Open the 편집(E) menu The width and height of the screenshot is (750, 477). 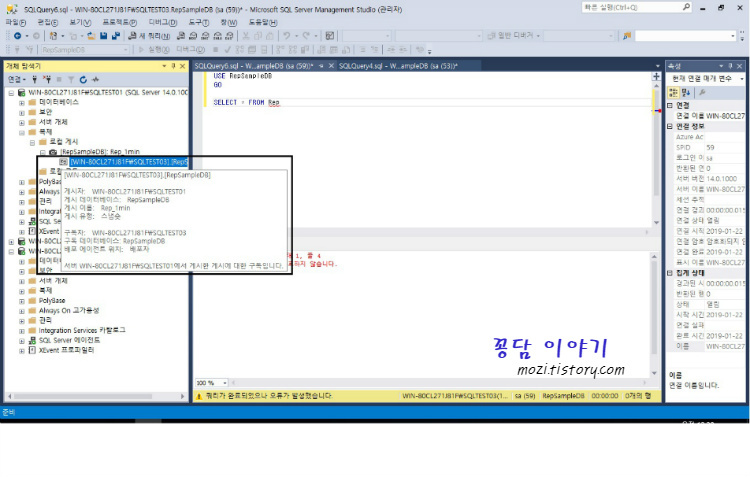click(x=48, y=22)
